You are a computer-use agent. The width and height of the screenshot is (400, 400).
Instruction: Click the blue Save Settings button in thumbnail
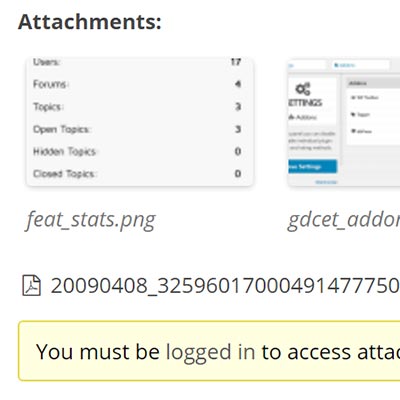pyautogui.click(x=313, y=166)
